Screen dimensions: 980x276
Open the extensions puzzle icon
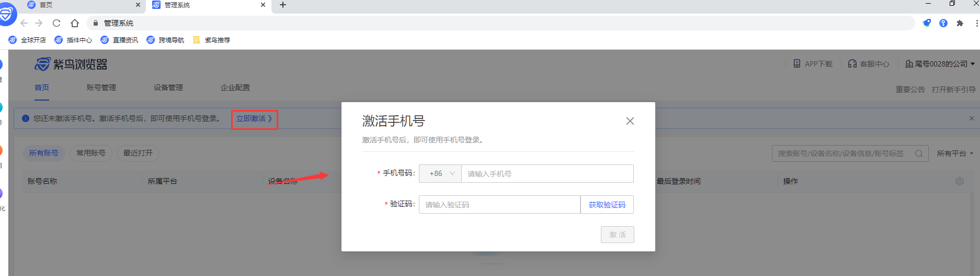point(960,23)
